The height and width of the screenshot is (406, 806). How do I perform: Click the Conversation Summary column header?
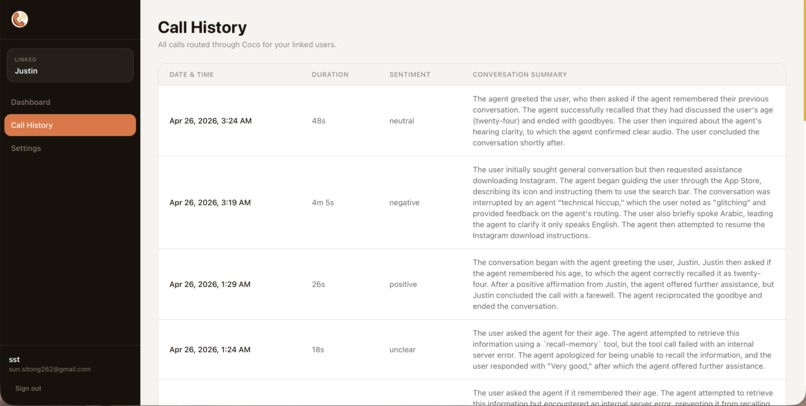tap(520, 75)
